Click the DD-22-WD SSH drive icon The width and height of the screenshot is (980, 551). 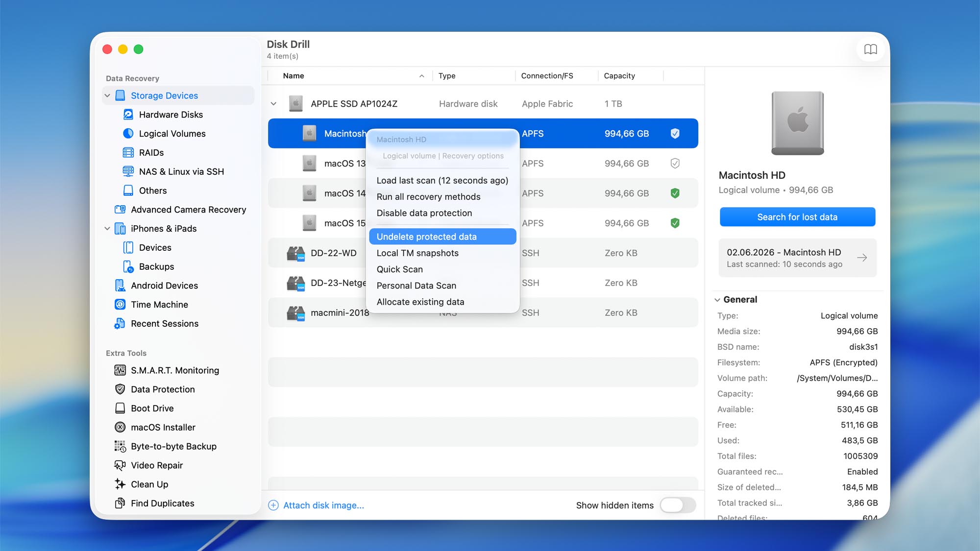point(296,253)
